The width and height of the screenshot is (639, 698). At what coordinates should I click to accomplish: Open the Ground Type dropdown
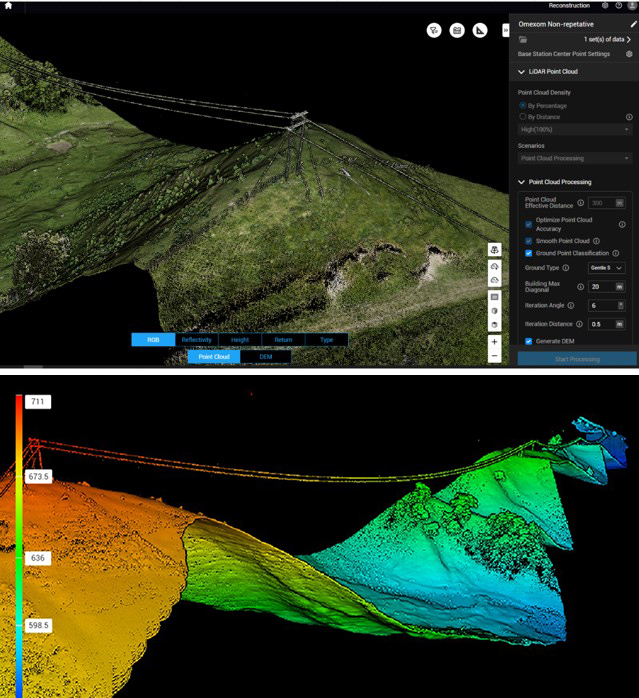pos(605,268)
